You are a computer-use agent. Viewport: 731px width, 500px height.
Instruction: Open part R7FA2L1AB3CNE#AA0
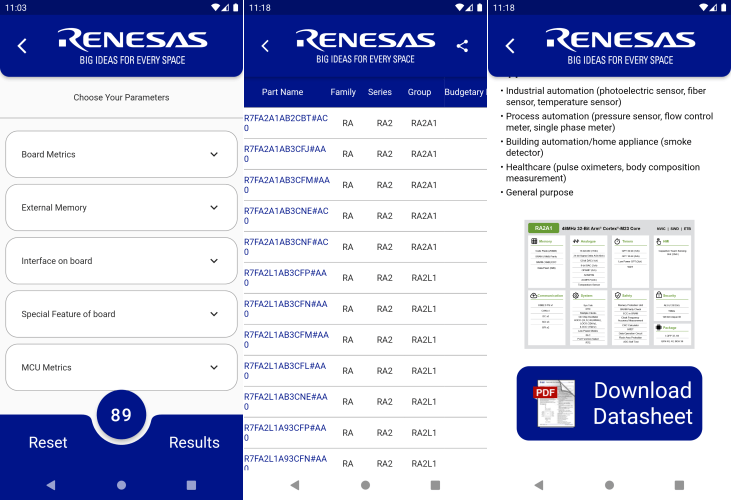click(286, 402)
